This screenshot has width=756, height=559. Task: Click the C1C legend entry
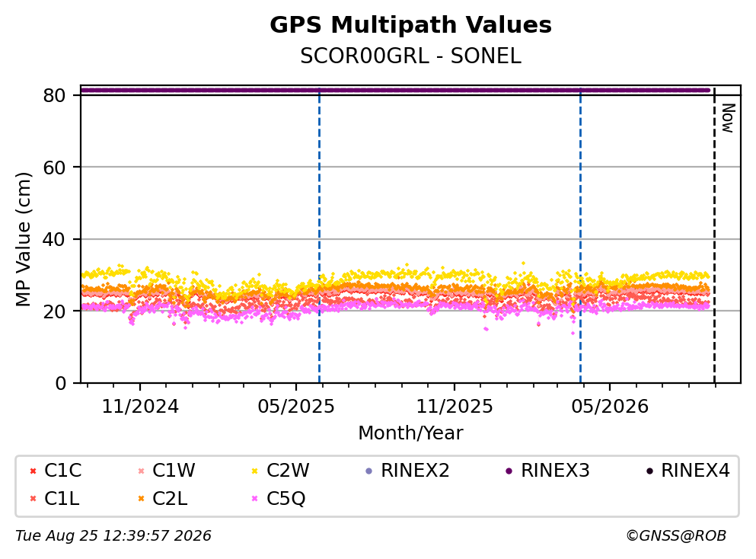point(56,470)
